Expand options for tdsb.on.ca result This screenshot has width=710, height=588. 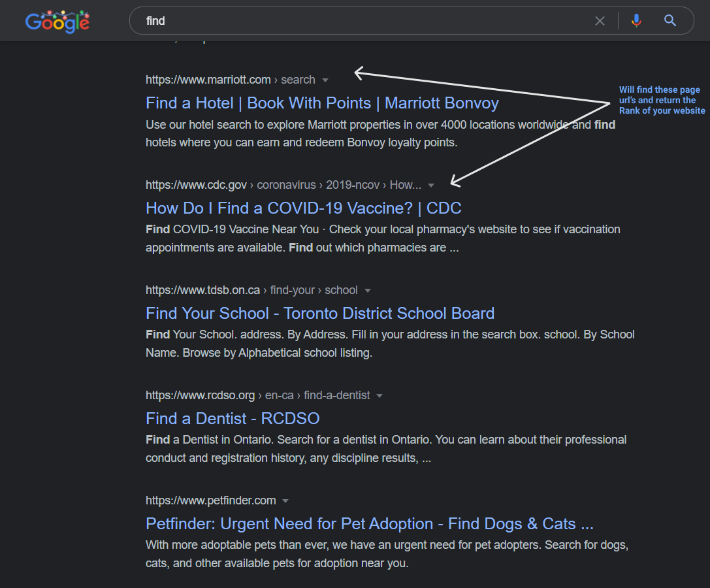coord(368,290)
